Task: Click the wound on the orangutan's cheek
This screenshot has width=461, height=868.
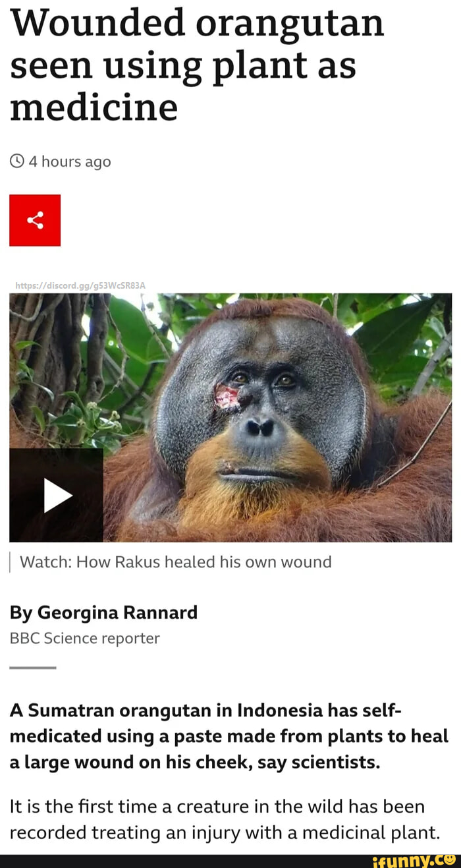Action: coord(227,397)
